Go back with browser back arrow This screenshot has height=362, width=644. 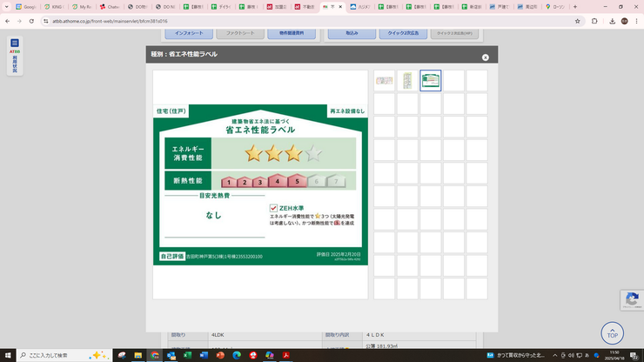coord(10,20)
